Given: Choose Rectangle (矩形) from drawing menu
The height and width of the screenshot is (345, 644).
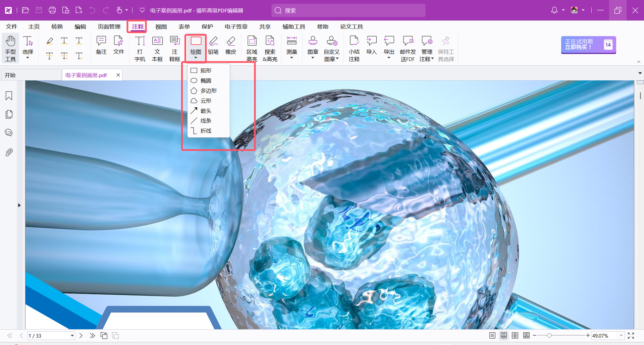Looking at the screenshot, I should point(209,70).
